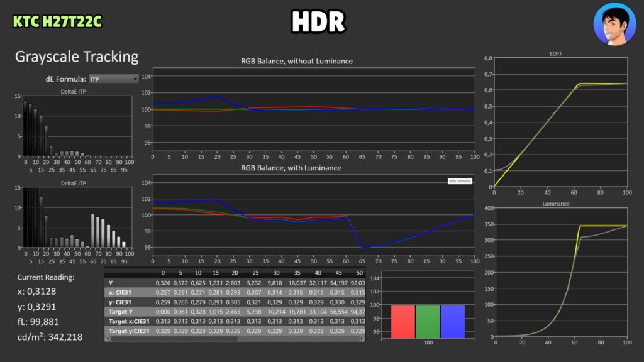Click Y value cell 32,117
The image size is (644, 362).
(x=318, y=283)
